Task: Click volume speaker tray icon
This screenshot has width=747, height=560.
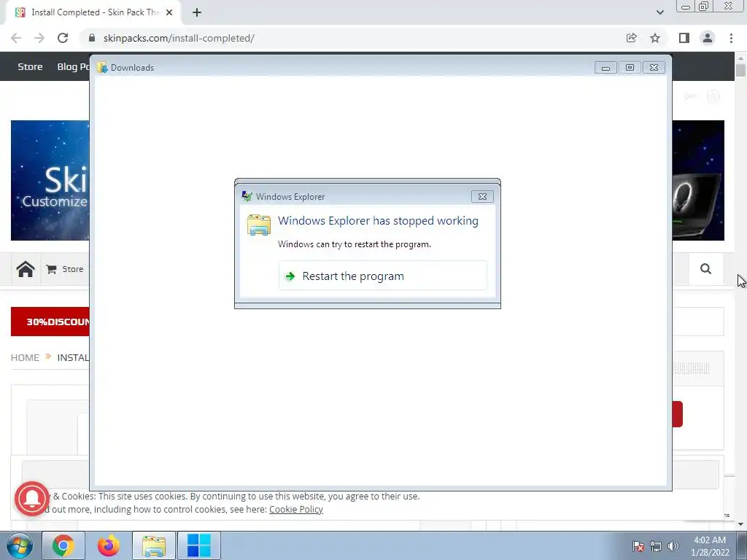Action: (673, 546)
